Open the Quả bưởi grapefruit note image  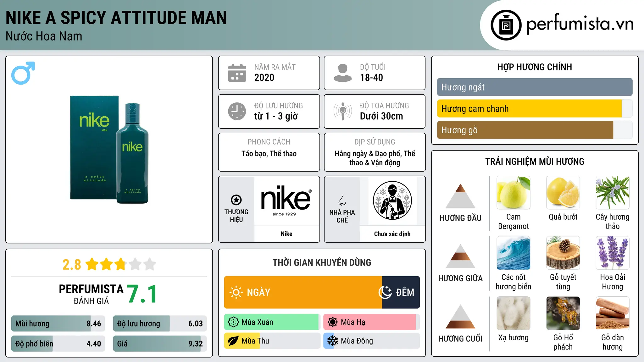pos(563,192)
